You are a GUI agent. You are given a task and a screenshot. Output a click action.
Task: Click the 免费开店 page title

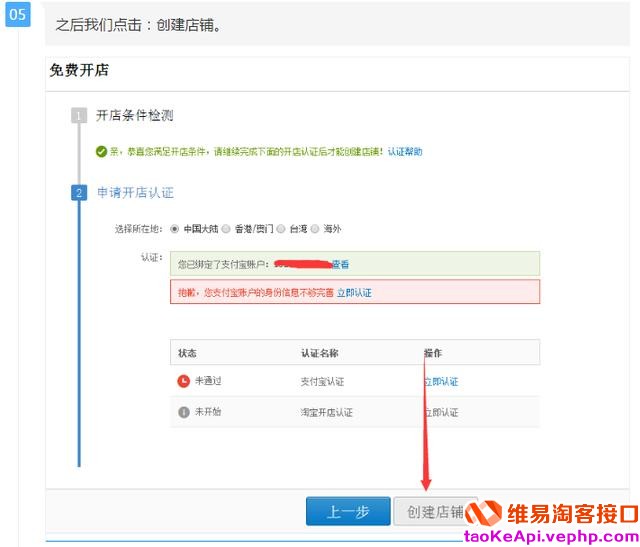pyautogui.click(x=79, y=70)
